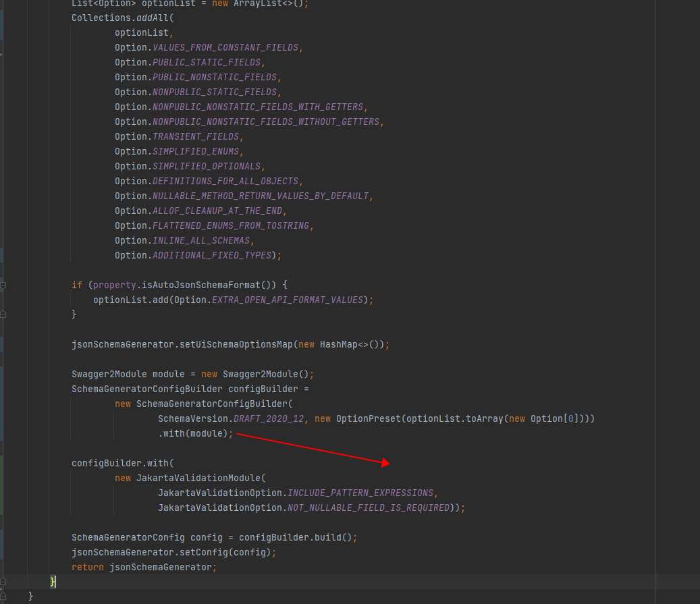Click DEFINITIONS_FOR_ALL_OBJECTS constant
Screen dimensions: 700x604
[x=225, y=181]
